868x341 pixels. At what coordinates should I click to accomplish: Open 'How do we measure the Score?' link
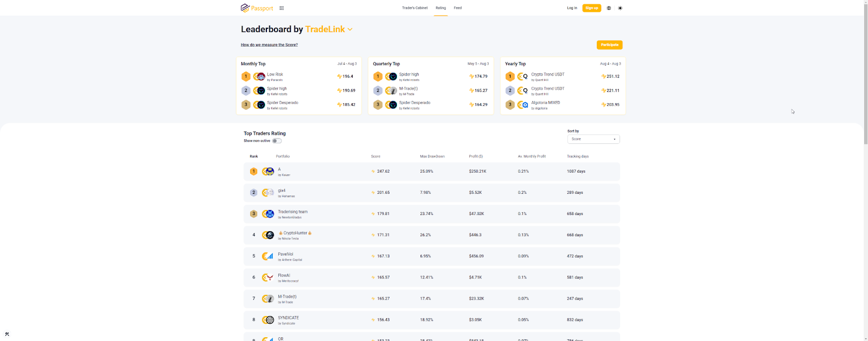point(269,45)
